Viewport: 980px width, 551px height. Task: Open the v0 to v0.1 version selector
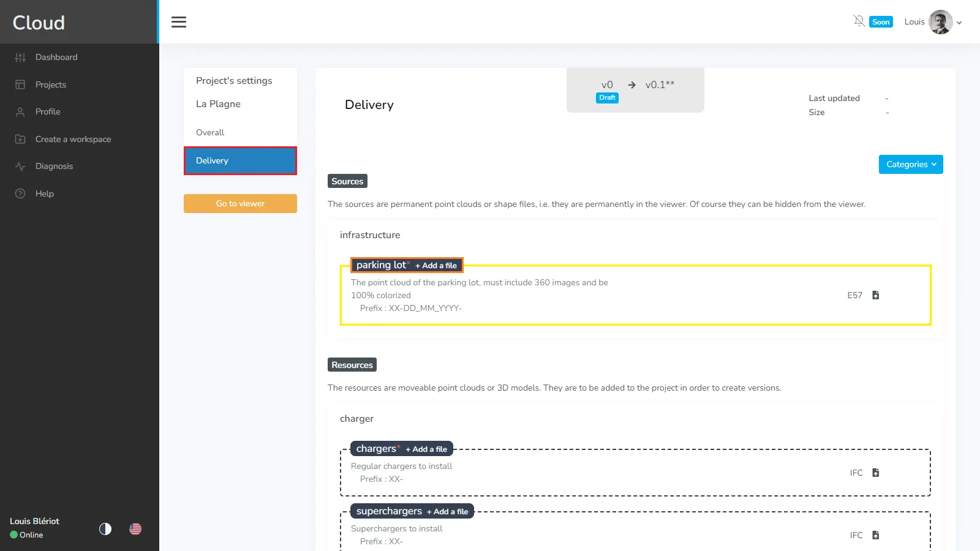point(635,85)
